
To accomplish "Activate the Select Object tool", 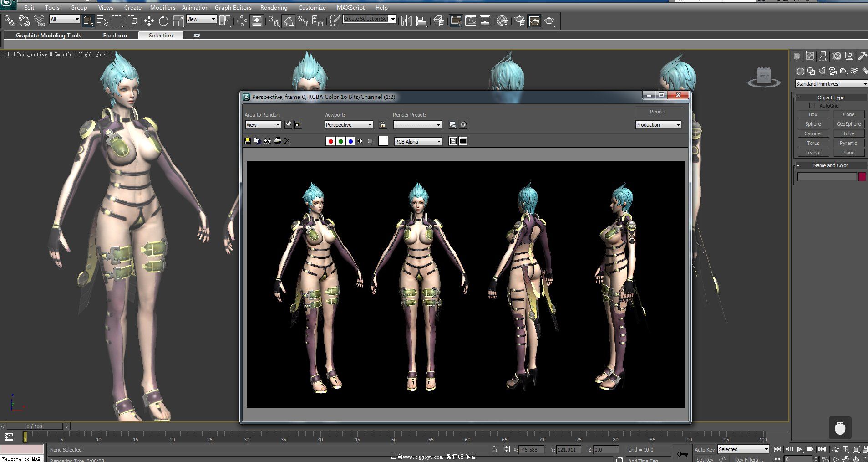I will [88, 21].
